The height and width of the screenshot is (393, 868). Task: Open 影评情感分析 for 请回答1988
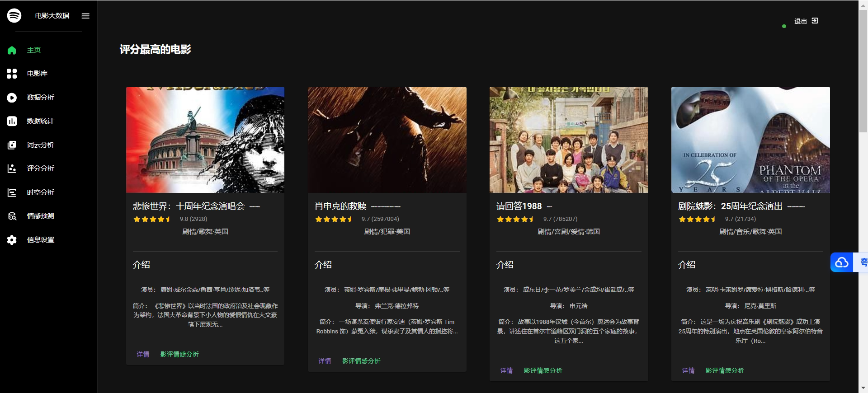coord(543,370)
